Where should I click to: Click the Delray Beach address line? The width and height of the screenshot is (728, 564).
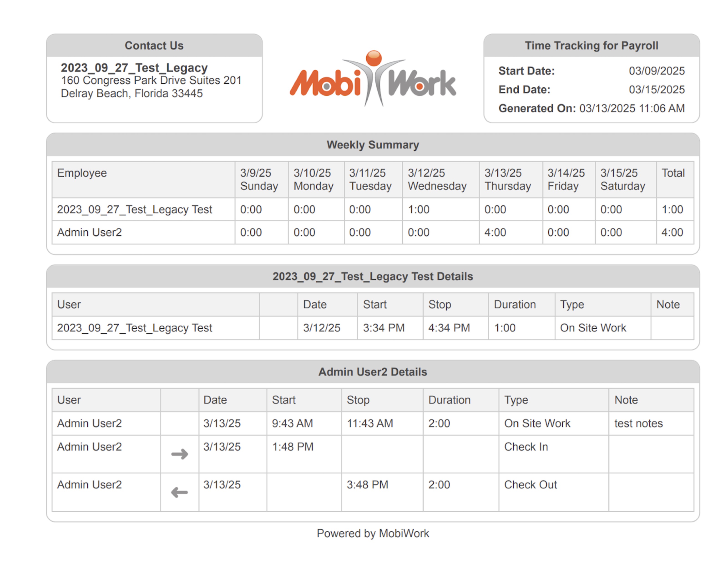(x=132, y=93)
